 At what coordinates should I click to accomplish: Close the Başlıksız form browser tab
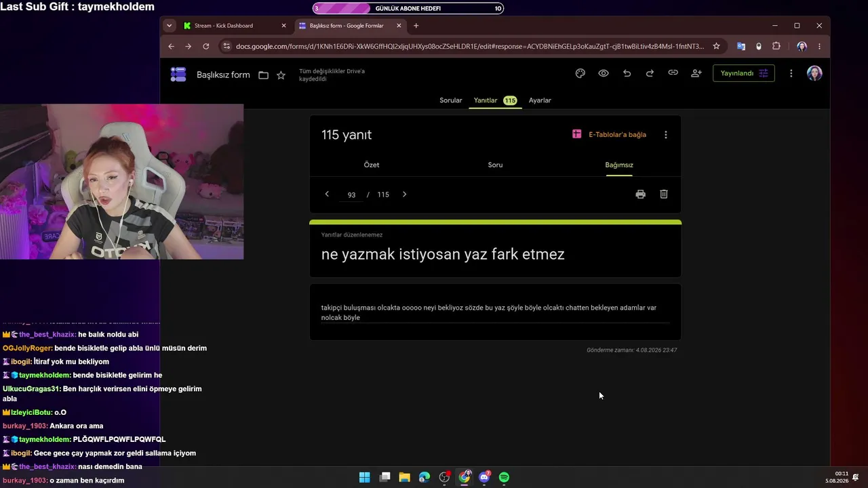(399, 26)
